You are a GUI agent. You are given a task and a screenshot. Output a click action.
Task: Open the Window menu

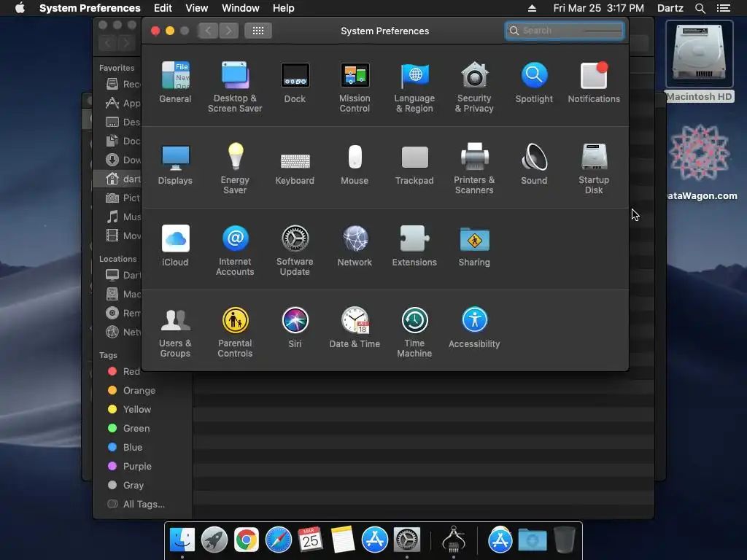(x=241, y=8)
